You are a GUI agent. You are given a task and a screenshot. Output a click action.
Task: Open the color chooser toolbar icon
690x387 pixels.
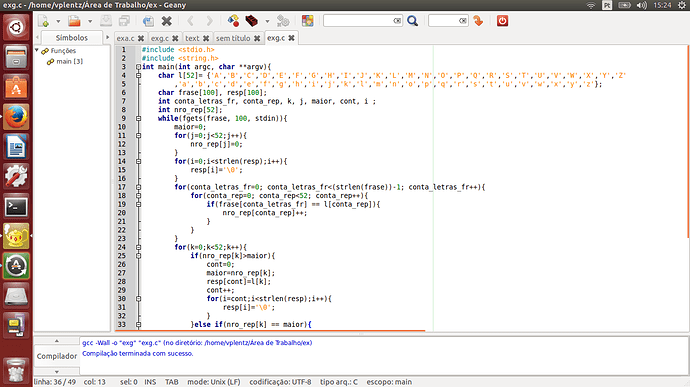click(x=308, y=21)
